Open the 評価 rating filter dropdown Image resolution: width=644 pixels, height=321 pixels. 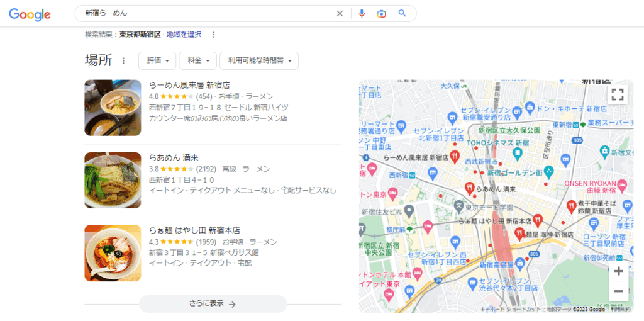[x=157, y=60]
